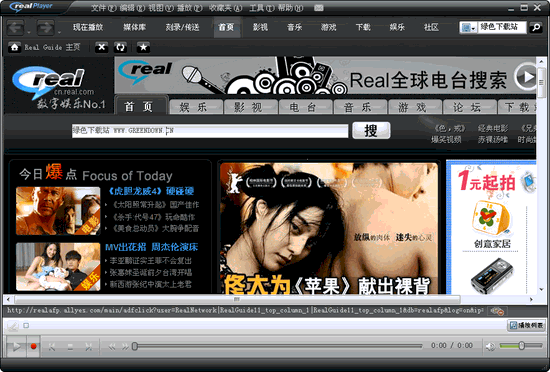Click the rewind double-arrow button
The image size is (550, 372).
pyautogui.click(x=112, y=347)
